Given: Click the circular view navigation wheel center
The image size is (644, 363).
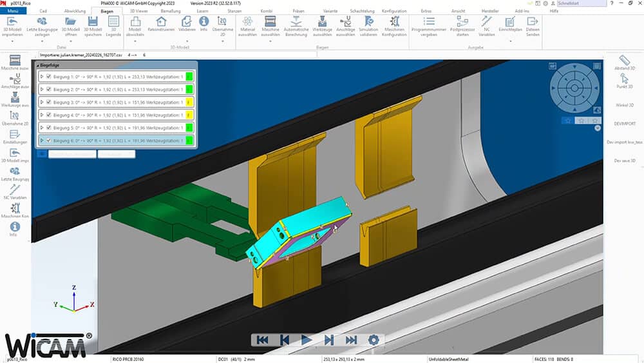Looking at the screenshot, I should [574, 88].
